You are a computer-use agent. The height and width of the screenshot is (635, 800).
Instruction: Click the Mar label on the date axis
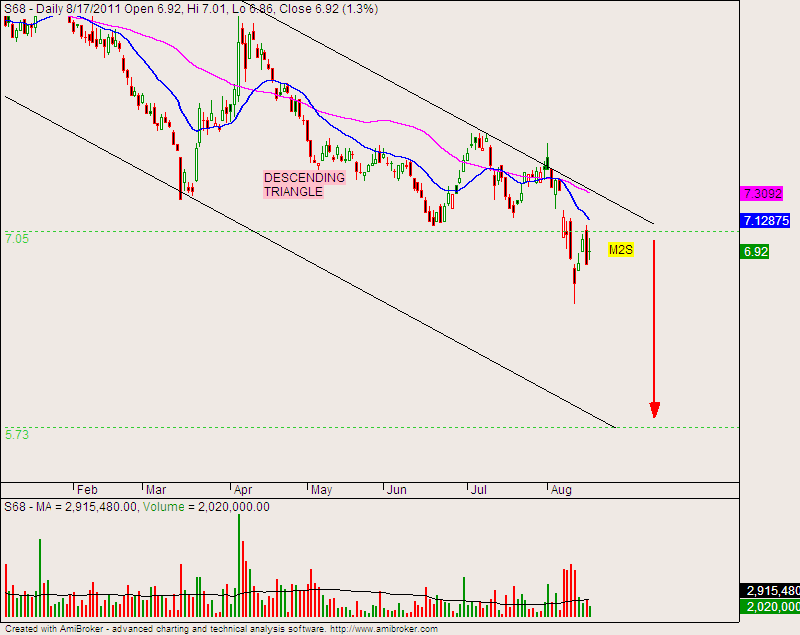[x=156, y=490]
